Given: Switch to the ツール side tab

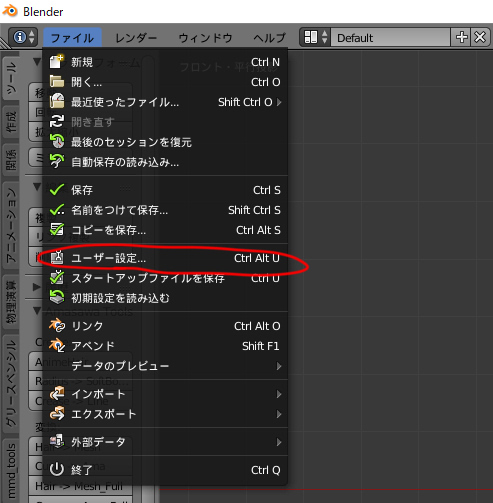Looking at the screenshot, I should pos(11,77).
